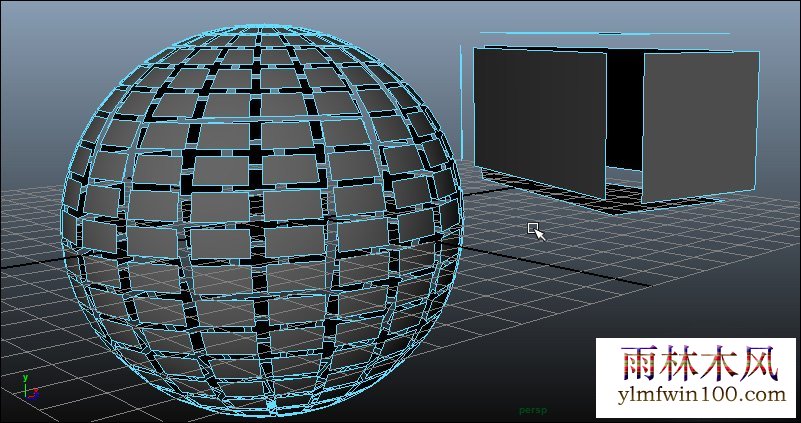Pick the cube's front-left gray face

click(539, 123)
